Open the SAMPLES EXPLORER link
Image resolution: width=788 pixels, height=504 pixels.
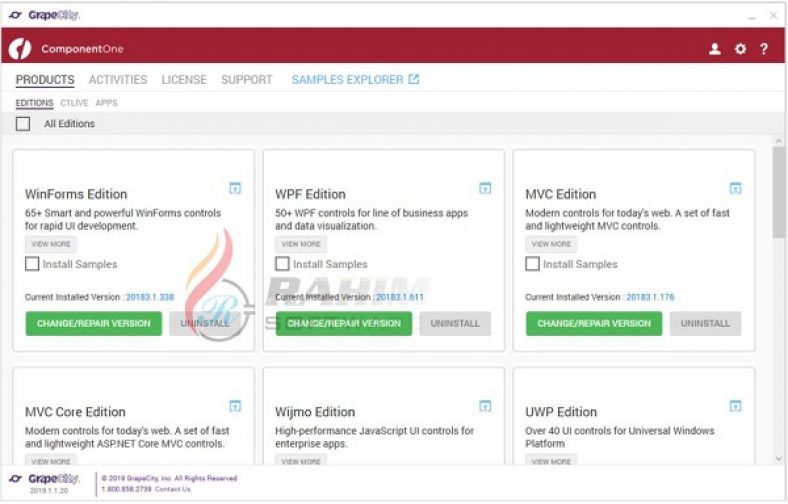pyautogui.click(x=347, y=80)
